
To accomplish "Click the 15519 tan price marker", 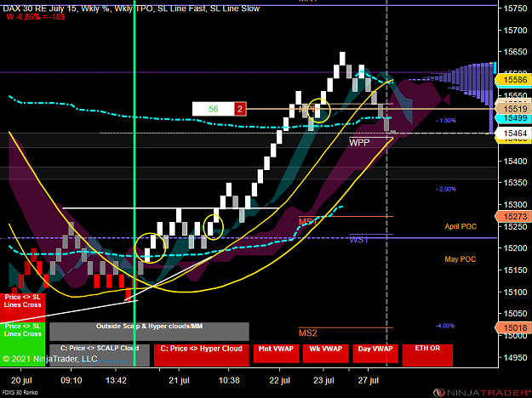I will click(x=513, y=109).
